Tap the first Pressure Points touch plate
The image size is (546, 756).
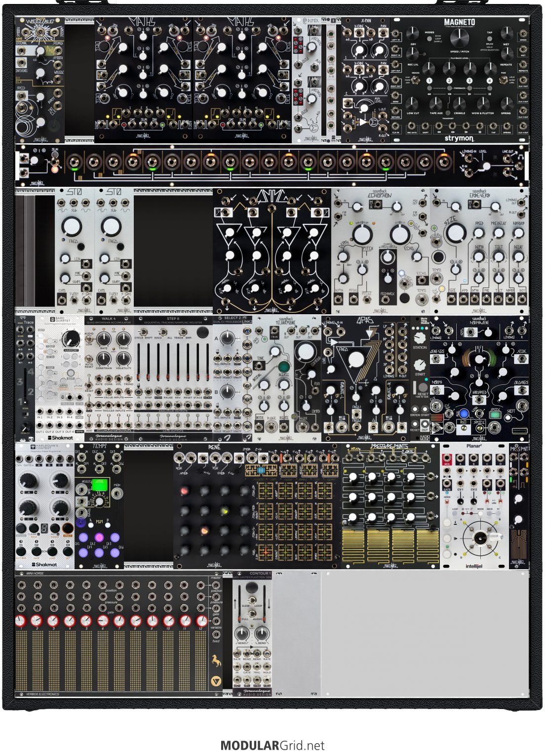coord(354,546)
